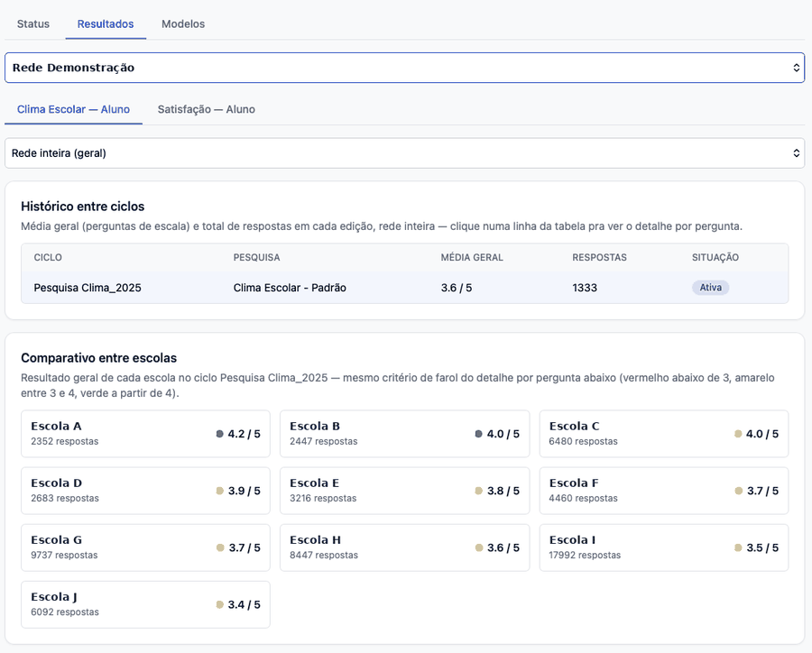Screen dimensions: 812x653
Task: Open the Escola E card
Action: (404, 491)
